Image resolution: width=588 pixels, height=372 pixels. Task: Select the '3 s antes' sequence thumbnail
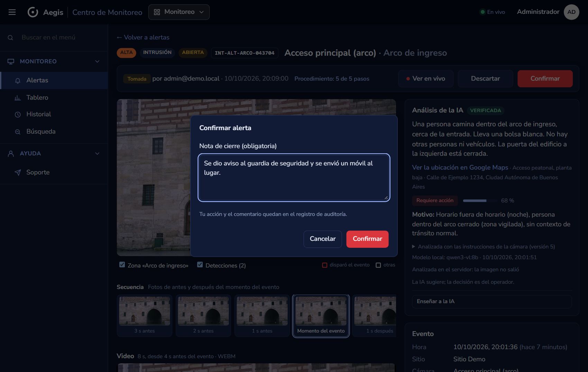click(145, 316)
